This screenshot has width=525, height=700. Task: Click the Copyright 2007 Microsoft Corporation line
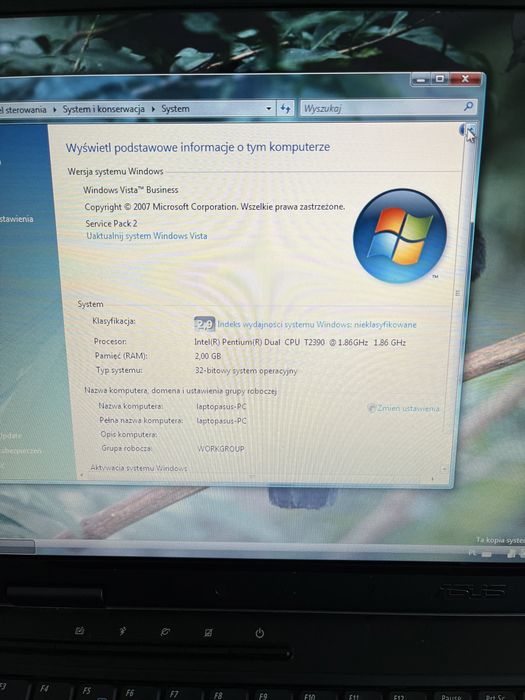215,207
